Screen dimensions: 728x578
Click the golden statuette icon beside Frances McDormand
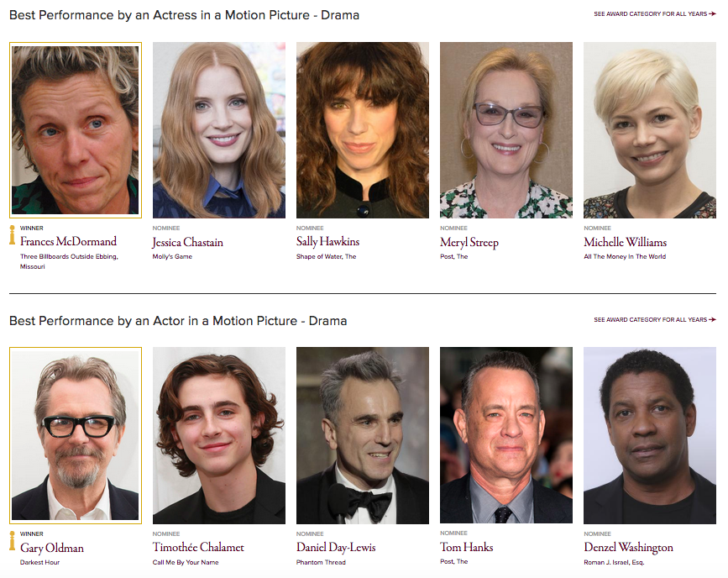coord(12,234)
